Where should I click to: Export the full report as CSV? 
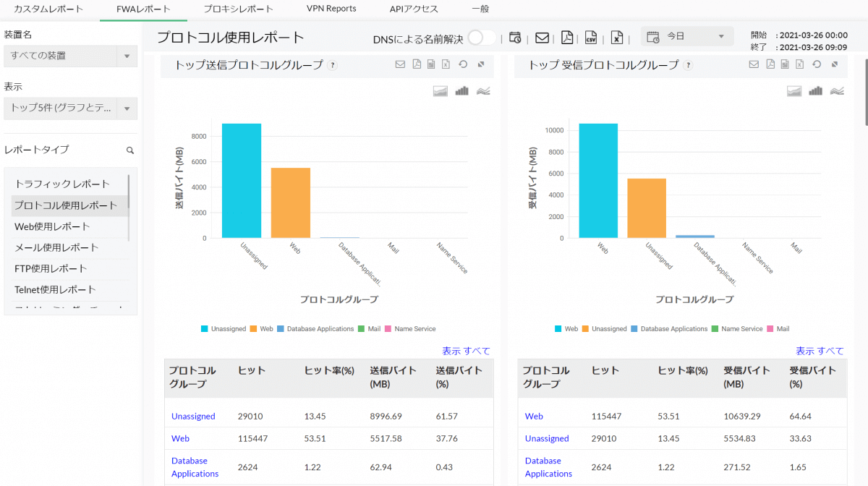point(591,38)
